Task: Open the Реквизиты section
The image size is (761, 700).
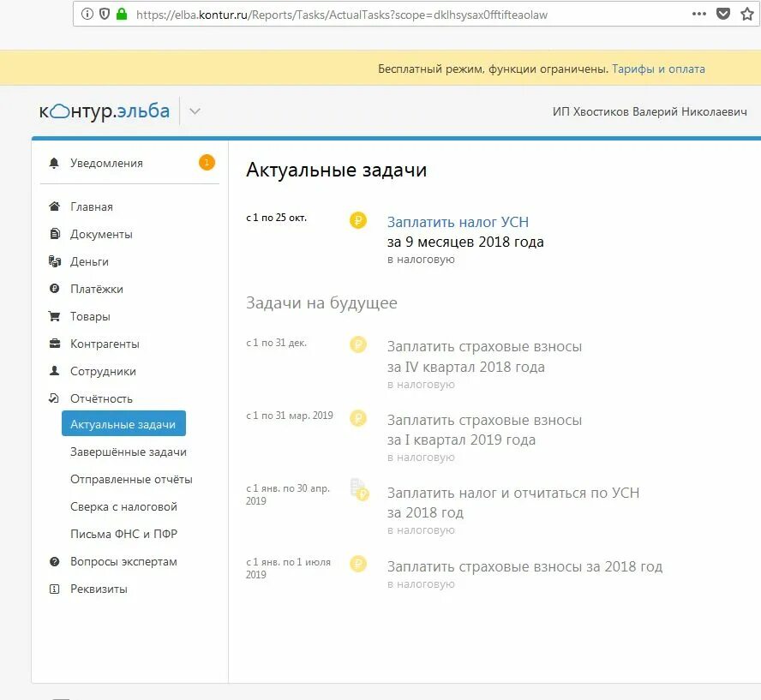Action: pos(99,589)
